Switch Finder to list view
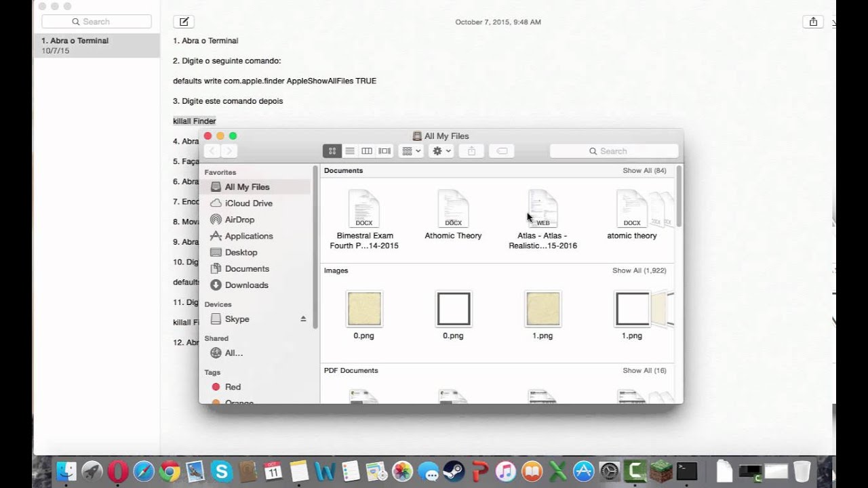This screenshot has width=868, height=488. (x=350, y=151)
